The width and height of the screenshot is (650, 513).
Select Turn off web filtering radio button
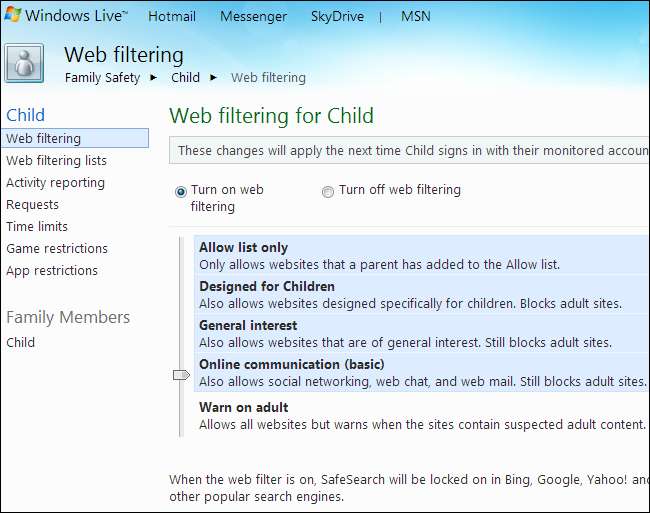pyautogui.click(x=328, y=191)
